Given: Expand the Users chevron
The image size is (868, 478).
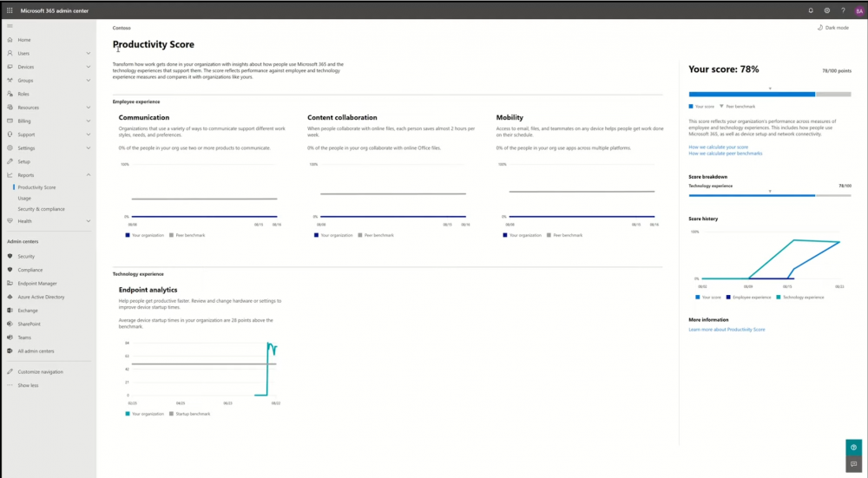Looking at the screenshot, I should 88,53.
